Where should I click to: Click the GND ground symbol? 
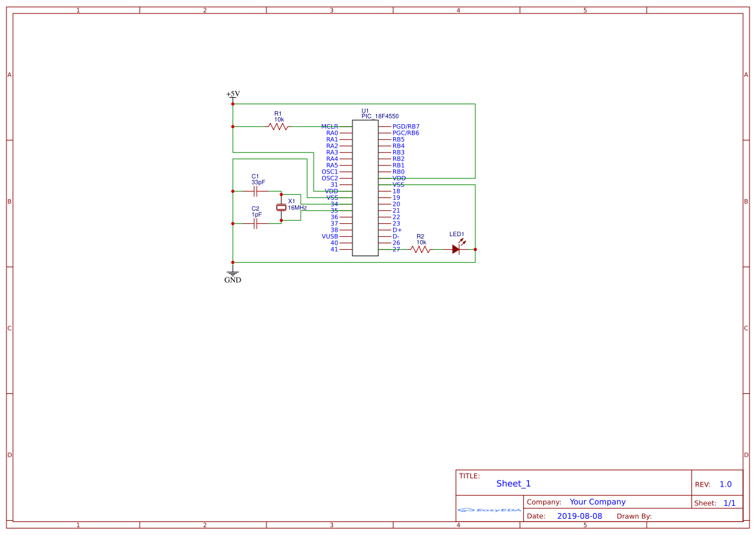click(x=232, y=272)
